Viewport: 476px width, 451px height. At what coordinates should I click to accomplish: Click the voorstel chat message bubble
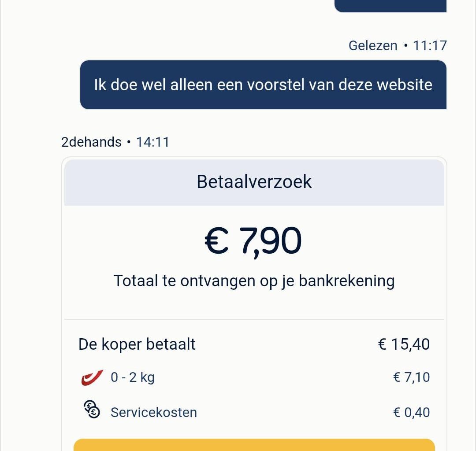tap(263, 85)
